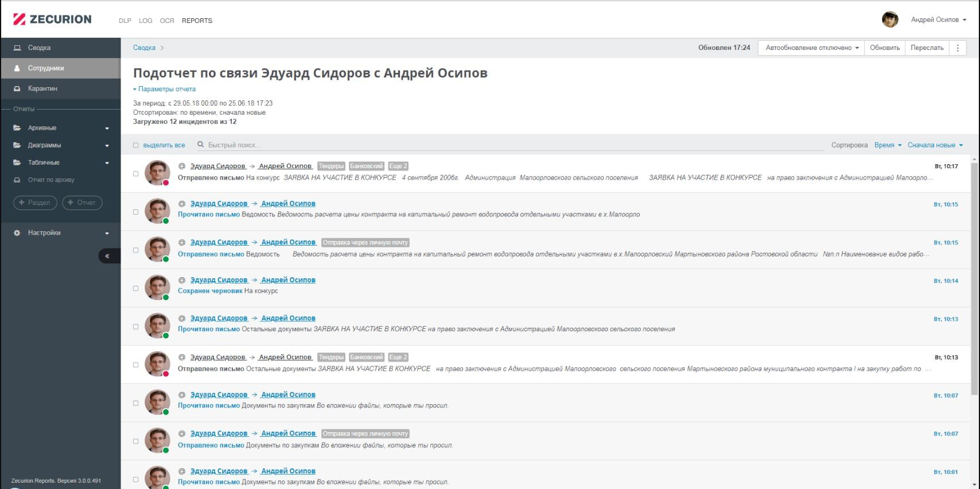Check the 10:13 Отправлено письмо Остальные документы checkbox

pyautogui.click(x=136, y=365)
